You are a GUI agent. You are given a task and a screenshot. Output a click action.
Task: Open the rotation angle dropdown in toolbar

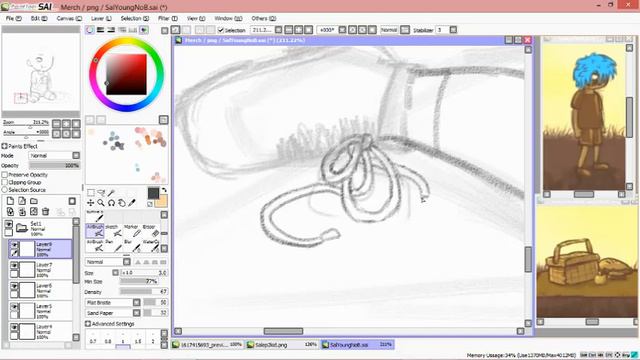coord(342,30)
